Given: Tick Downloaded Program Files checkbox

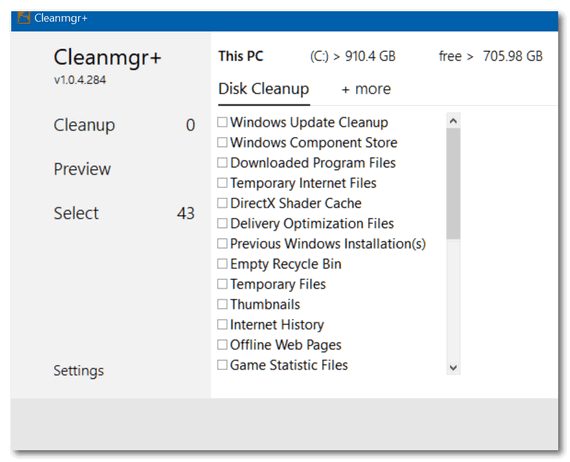Looking at the screenshot, I should click(222, 162).
